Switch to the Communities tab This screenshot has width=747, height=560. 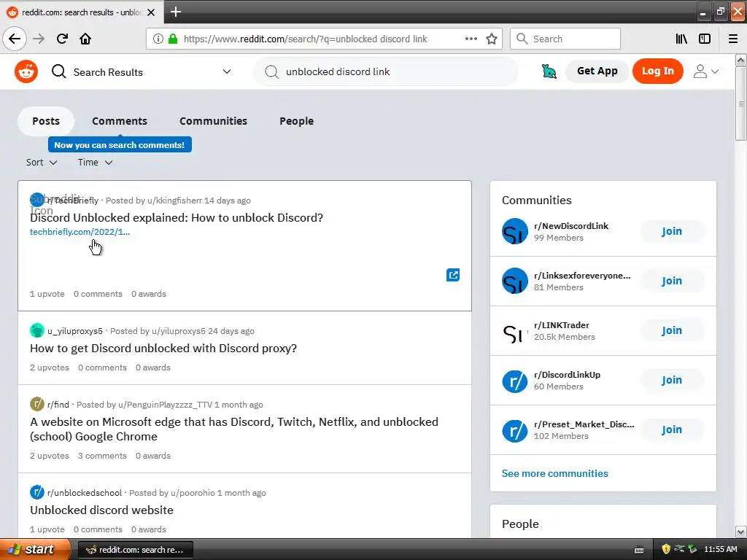tap(213, 121)
